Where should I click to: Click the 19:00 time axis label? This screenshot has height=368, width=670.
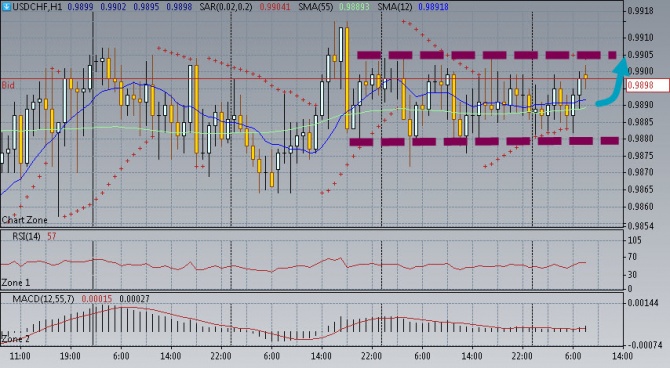tap(70, 356)
